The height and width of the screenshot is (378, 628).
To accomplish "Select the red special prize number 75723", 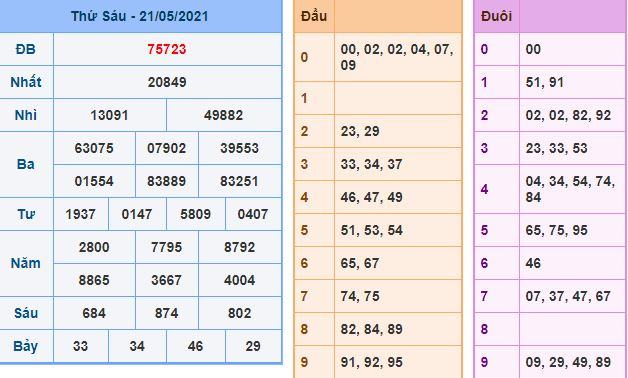I will coord(167,49).
